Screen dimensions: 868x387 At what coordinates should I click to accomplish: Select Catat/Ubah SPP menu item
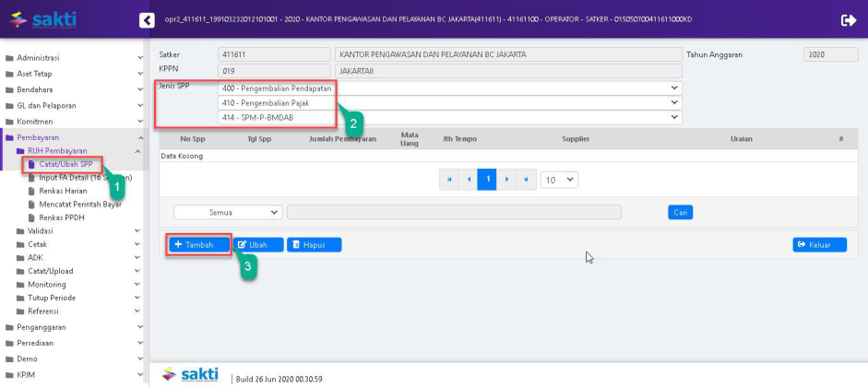(x=65, y=164)
